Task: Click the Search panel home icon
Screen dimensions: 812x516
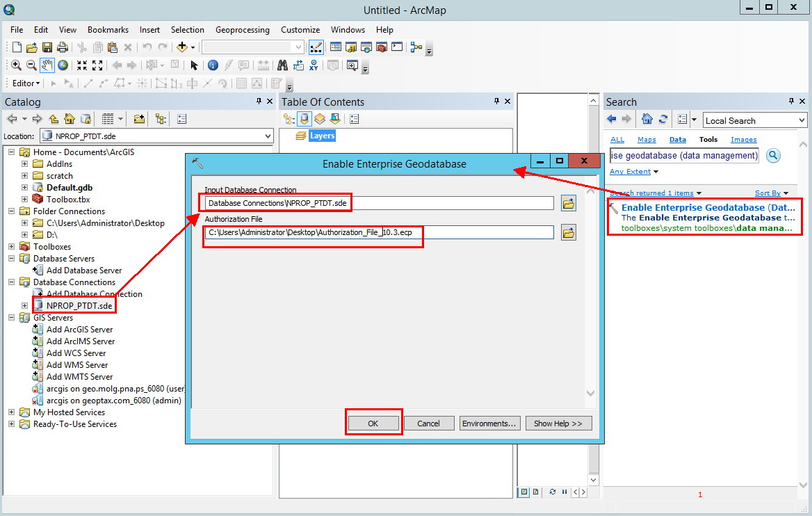Action: tap(647, 119)
